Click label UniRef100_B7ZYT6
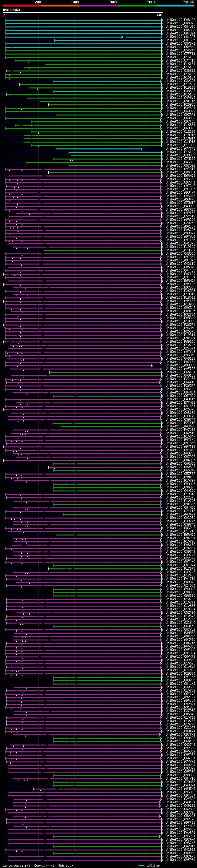The height and width of the screenshot is (868, 197). 180,423
